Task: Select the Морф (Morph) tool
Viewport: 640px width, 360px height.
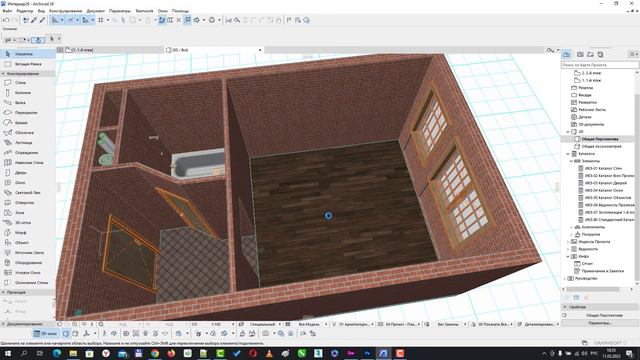Action: coord(28,232)
